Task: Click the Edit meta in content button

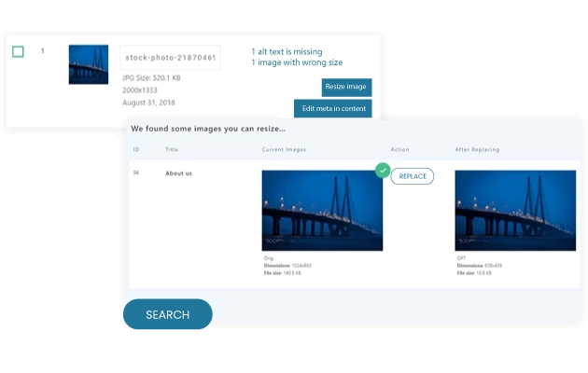Action: [333, 108]
